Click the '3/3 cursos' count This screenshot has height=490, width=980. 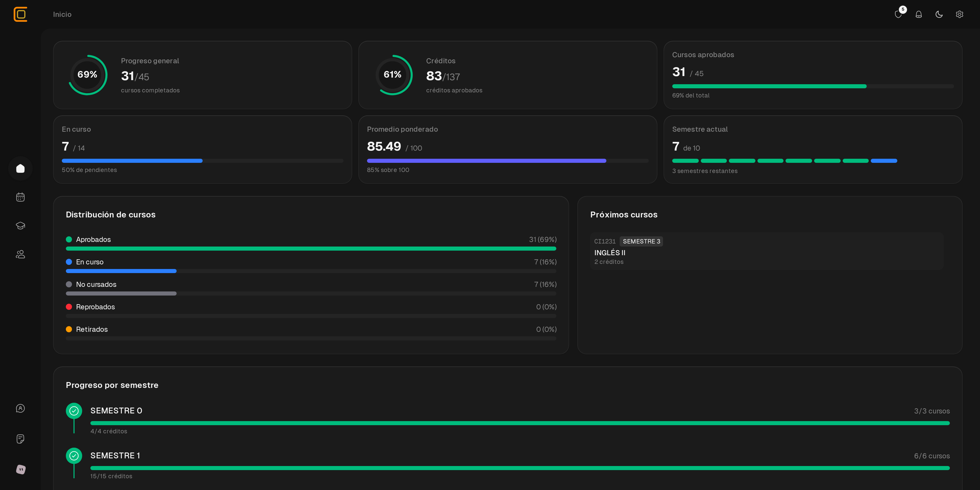tap(932, 411)
